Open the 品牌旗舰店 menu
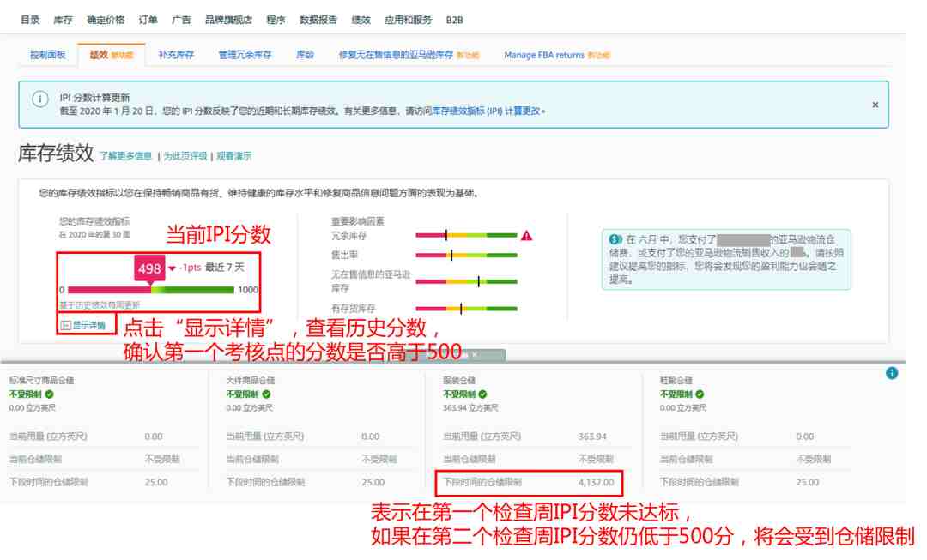The width and height of the screenshot is (927, 560). click(x=228, y=20)
